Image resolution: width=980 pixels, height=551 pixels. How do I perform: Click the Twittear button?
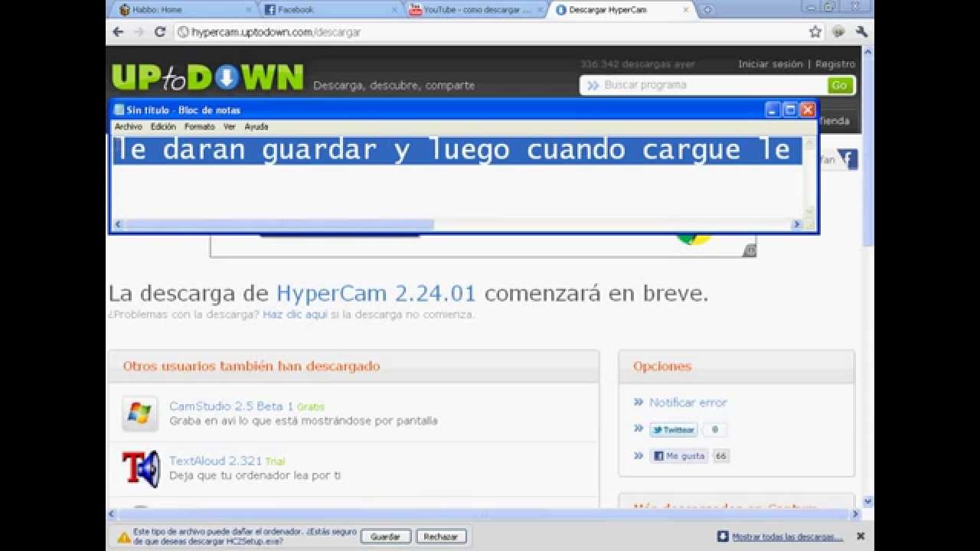pyautogui.click(x=673, y=430)
